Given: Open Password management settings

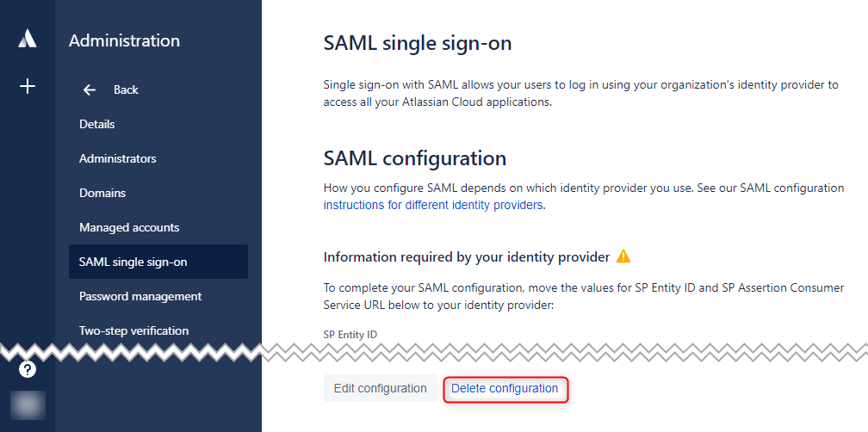Looking at the screenshot, I should click(140, 297).
